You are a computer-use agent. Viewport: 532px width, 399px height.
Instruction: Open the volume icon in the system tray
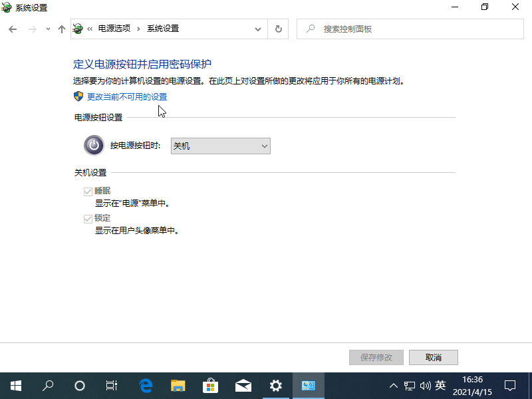426,385
